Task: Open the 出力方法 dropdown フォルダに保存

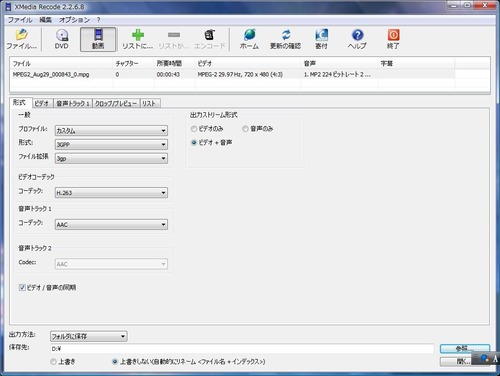Action: 88,336
